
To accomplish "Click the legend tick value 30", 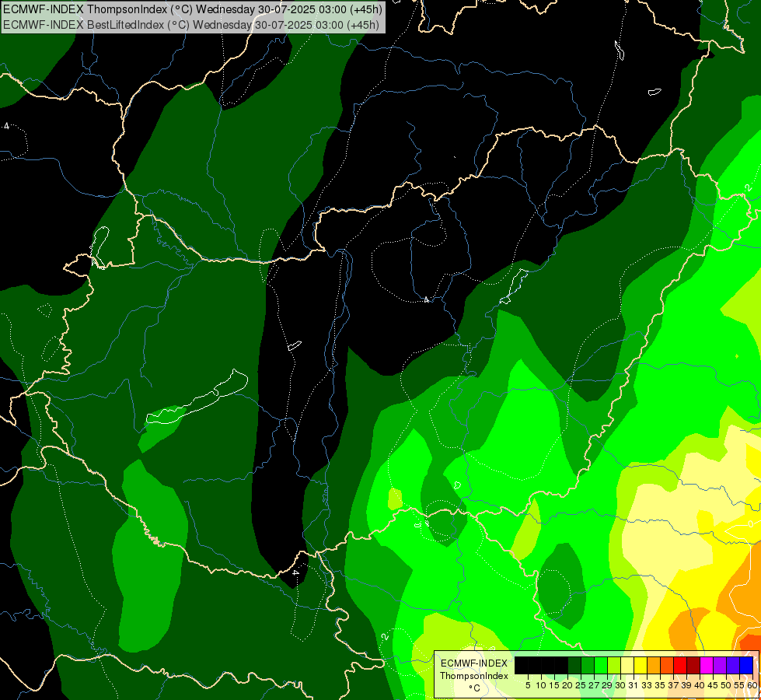I will coord(620,685).
